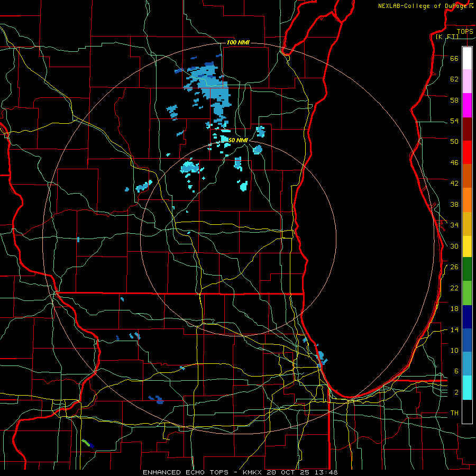476x476 pixels.
Task: Click the "14" legend value
Action: tap(454, 329)
